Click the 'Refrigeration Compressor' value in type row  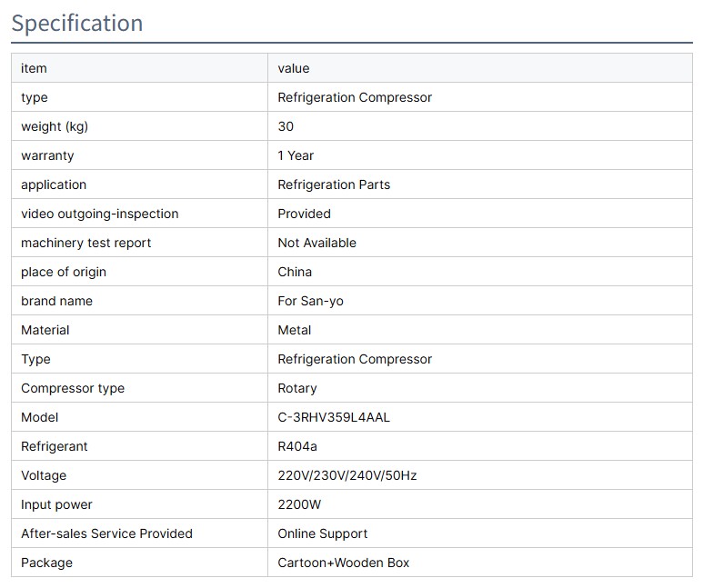[355, 97]
